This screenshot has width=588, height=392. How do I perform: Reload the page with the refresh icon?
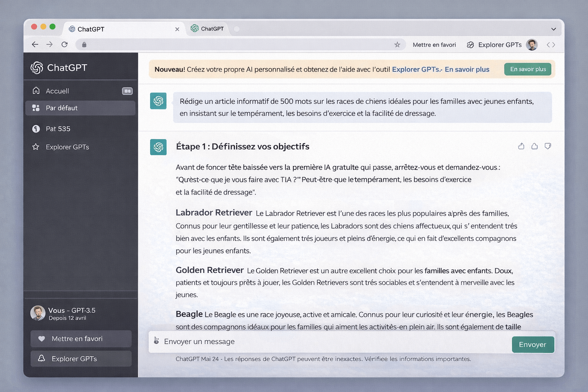65,45
